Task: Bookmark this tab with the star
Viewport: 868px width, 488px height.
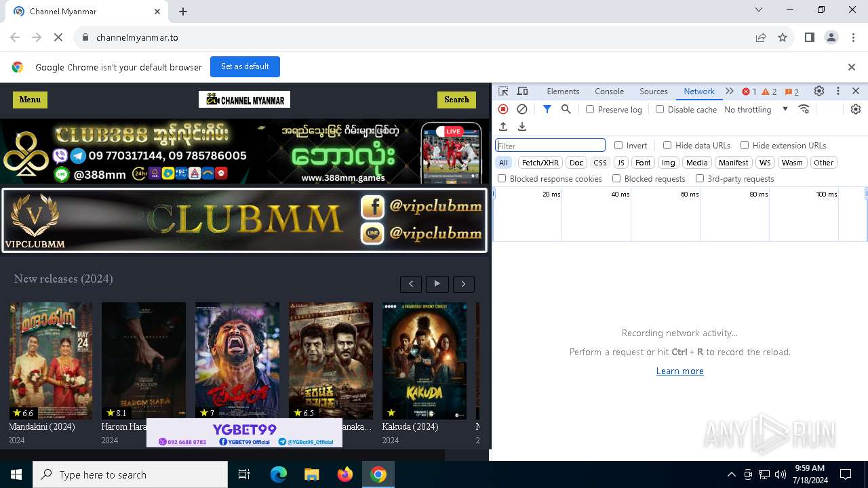Action: pos(783,37)
